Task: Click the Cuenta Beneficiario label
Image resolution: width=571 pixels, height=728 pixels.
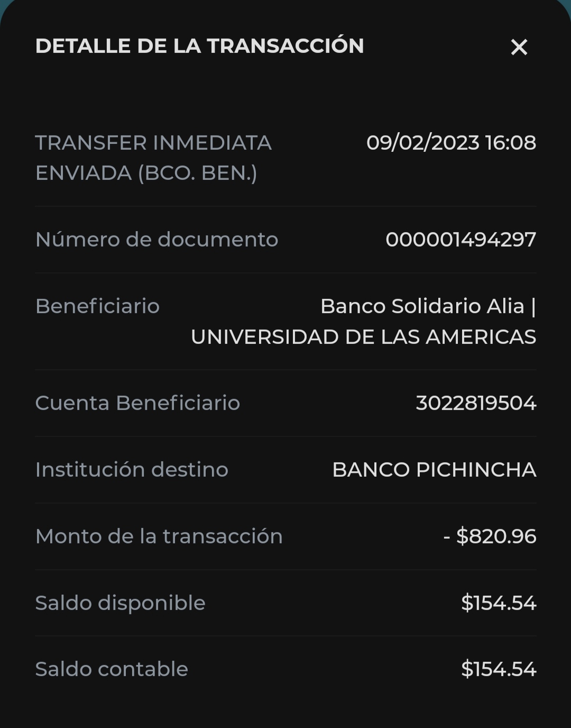Action: (x=137, y=403)
